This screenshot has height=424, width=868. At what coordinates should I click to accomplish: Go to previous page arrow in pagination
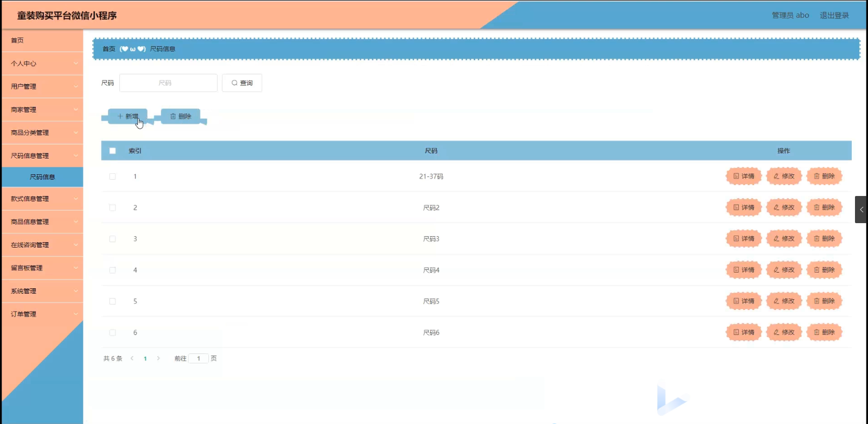pos(132,358)
